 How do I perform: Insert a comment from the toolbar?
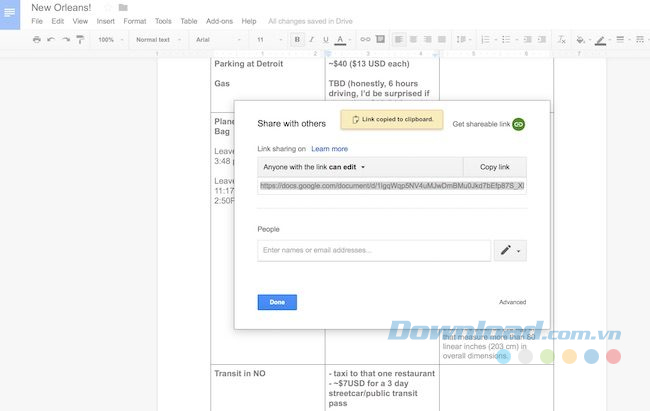coord(380,39)
